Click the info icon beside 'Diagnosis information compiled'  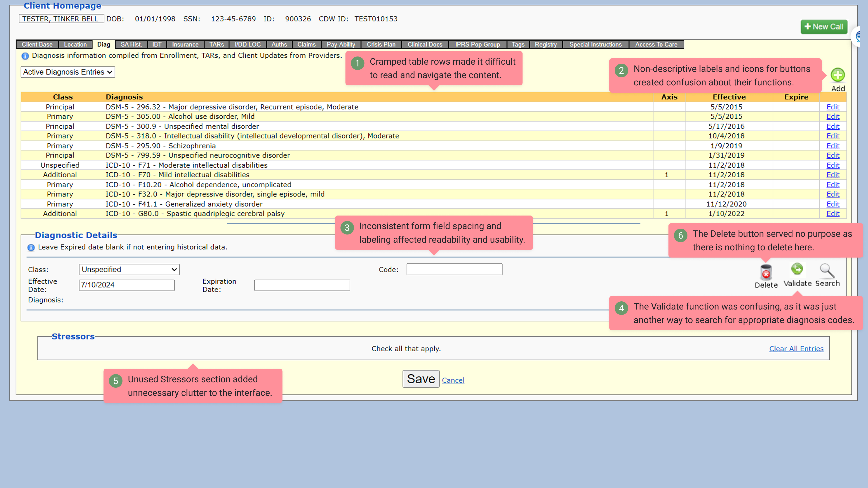[25, 56]
